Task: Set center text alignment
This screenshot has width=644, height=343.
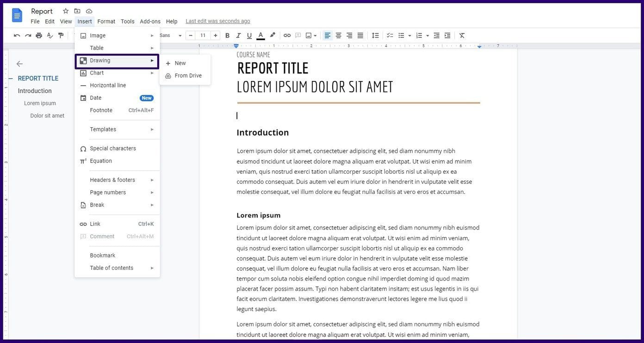Action: point(338,36)
